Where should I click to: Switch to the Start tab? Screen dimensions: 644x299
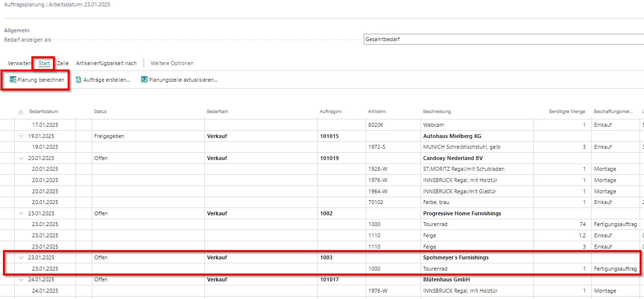click(x=44, y=63)
